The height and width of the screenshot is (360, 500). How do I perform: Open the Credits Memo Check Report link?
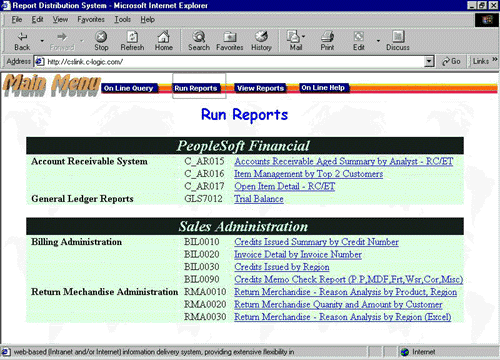pos(349,279)
